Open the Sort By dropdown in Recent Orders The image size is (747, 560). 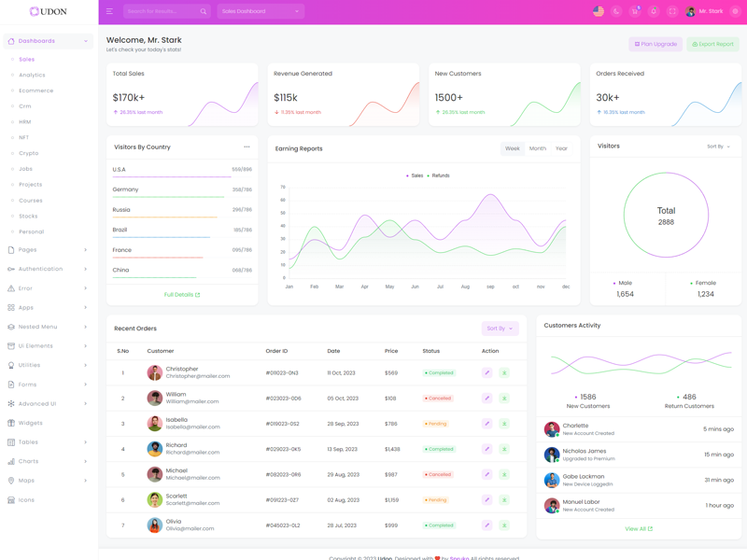click(x=500, y=329)
